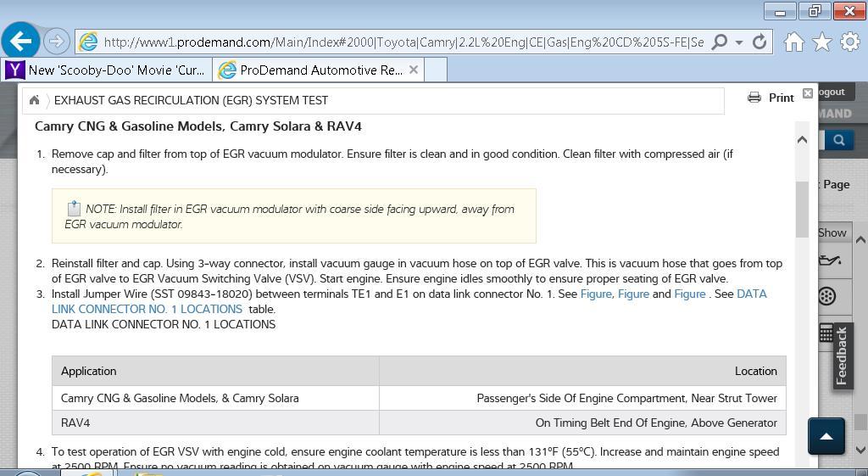Select the 'Passenger's Side Of Engine Compartment' cell
The image size is (868, 476).
coord(582,399)
